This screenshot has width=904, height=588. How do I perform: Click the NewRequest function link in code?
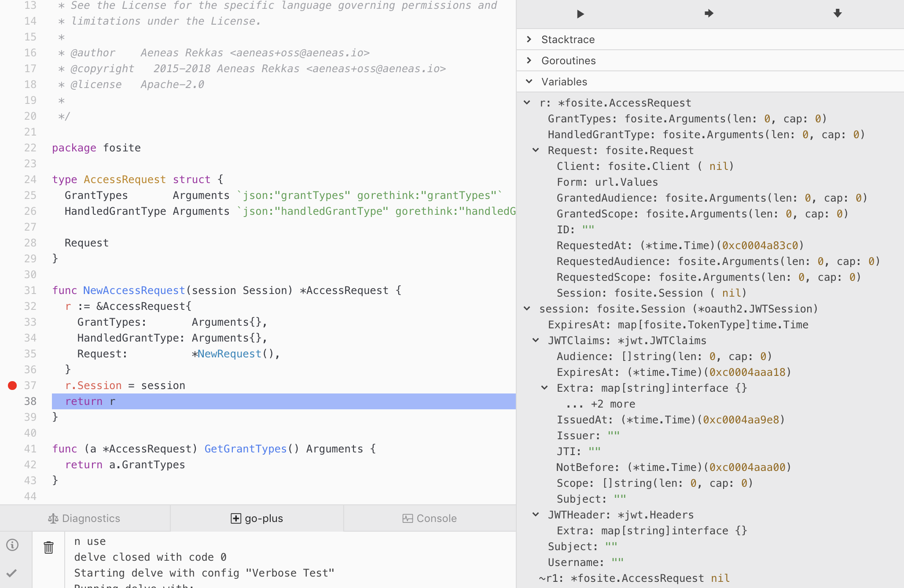[x=228, y=353]
